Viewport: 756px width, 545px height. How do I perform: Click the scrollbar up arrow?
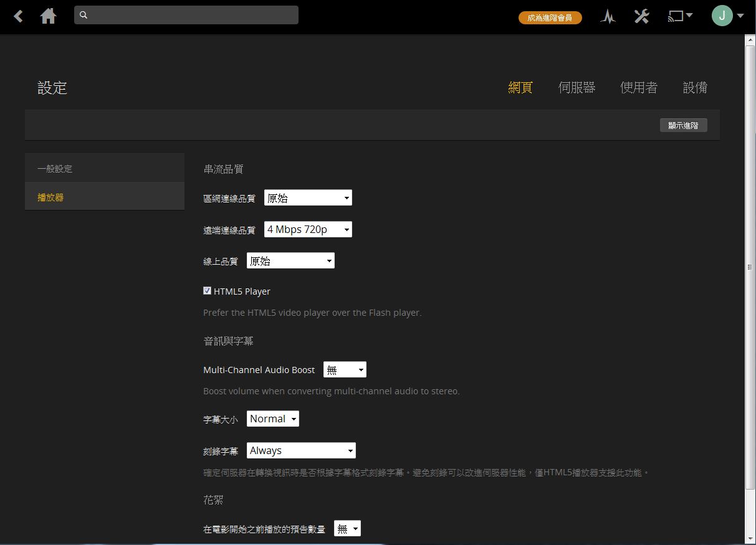[750, 40]
